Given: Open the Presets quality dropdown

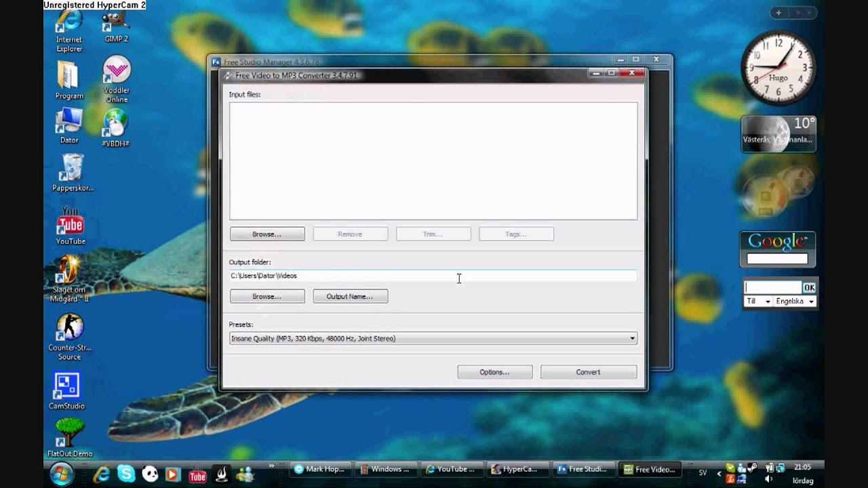Looking at the screenshot, I should [433, 338].
